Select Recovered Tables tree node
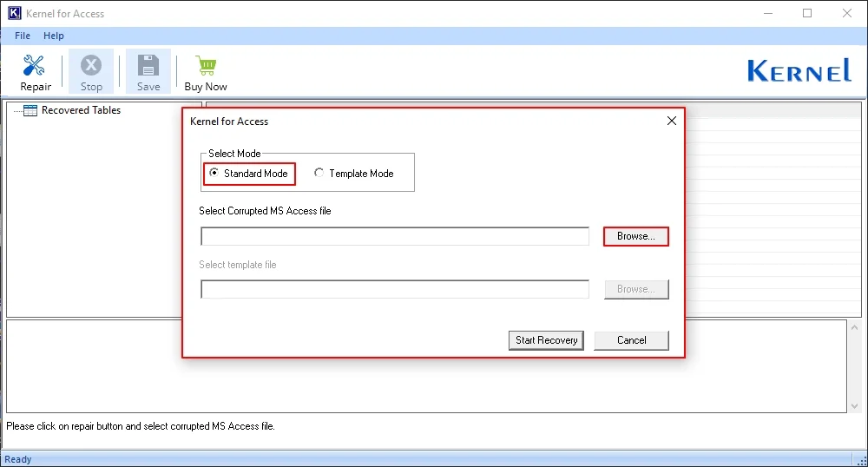Screen dimensions: 868x467 pyautogui.click(x=81, y=110)
